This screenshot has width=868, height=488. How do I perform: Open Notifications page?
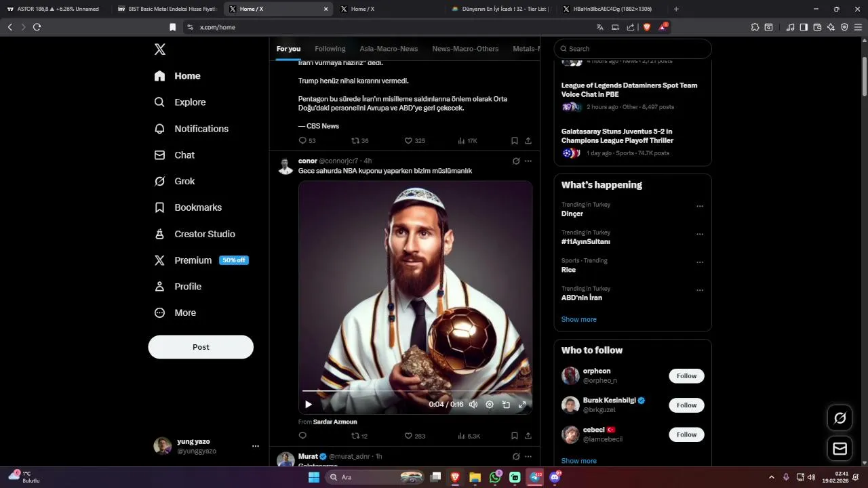(192, 129)
